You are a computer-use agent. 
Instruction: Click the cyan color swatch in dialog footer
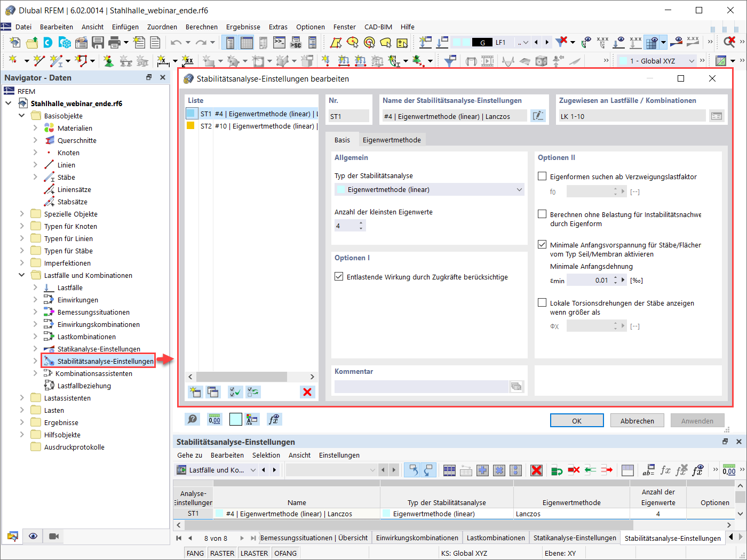[x=236, y=420]
